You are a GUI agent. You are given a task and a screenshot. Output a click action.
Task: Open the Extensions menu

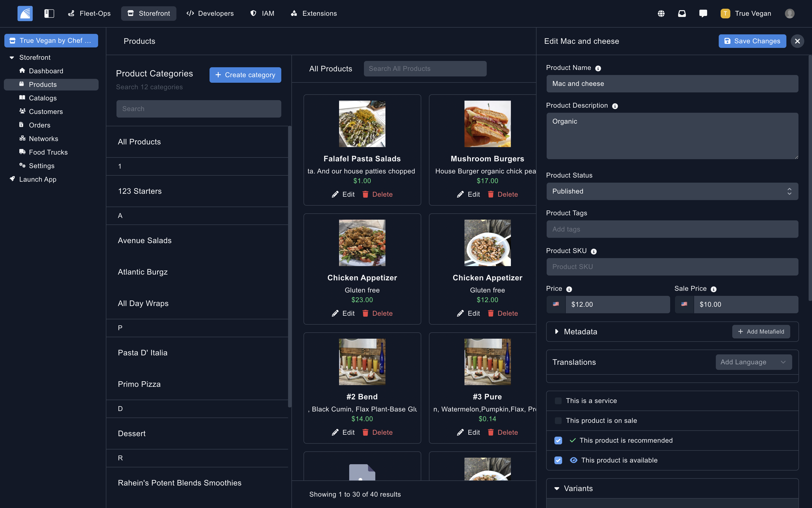(314, 14)
